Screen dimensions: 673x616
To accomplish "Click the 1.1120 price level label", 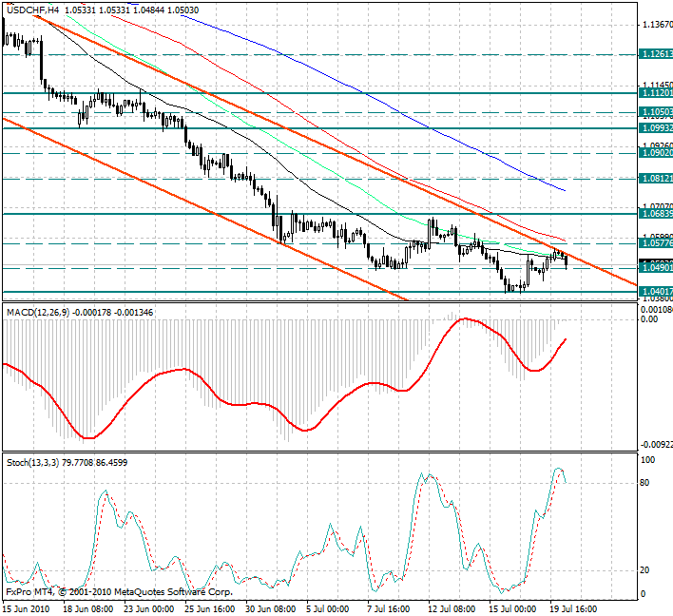I will [x=656, y=93].
